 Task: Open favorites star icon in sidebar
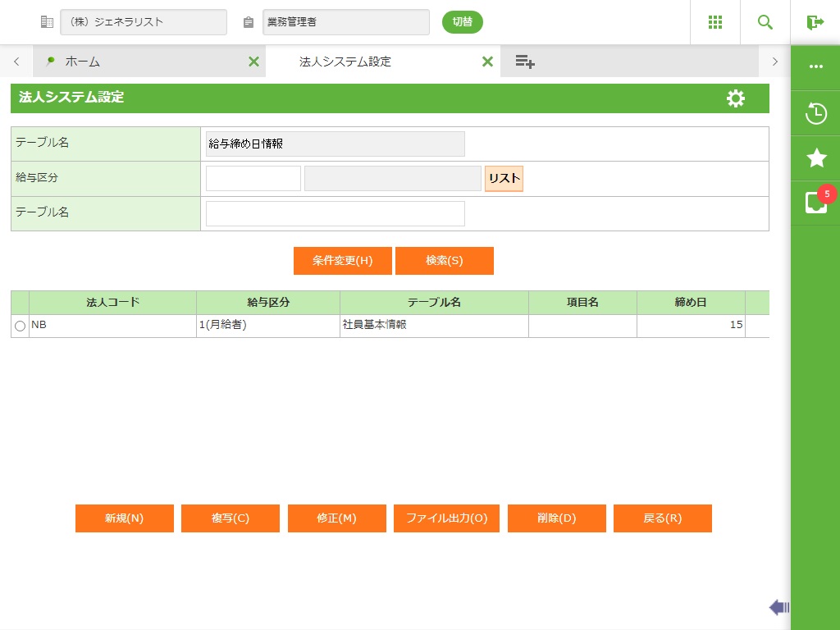coord(816,158)
